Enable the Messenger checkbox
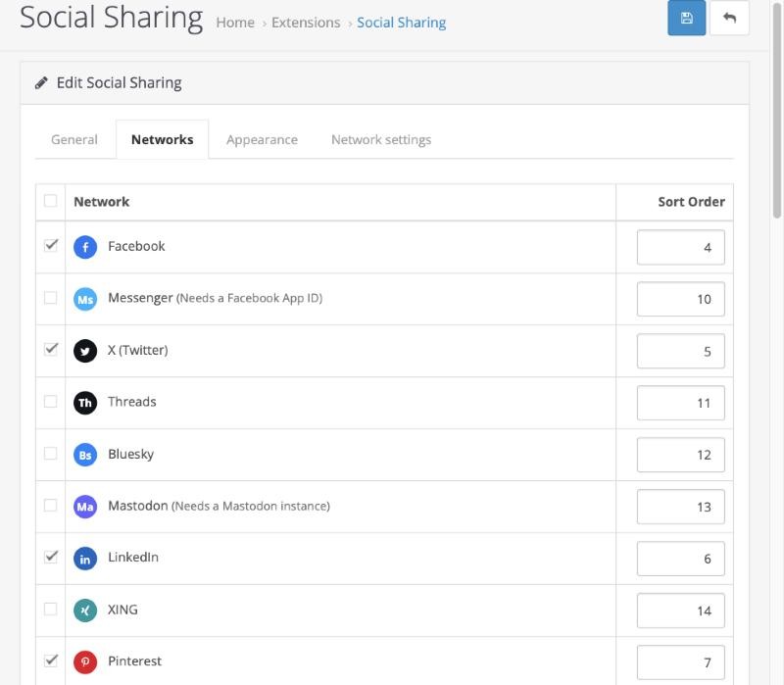This screenshot has height=685, width=784. [x=51, y=298]
